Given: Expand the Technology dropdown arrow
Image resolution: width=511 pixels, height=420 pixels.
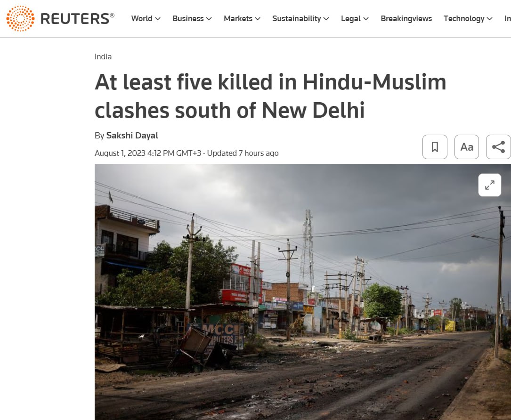Looking at the screenshot, I should (489, 19).
